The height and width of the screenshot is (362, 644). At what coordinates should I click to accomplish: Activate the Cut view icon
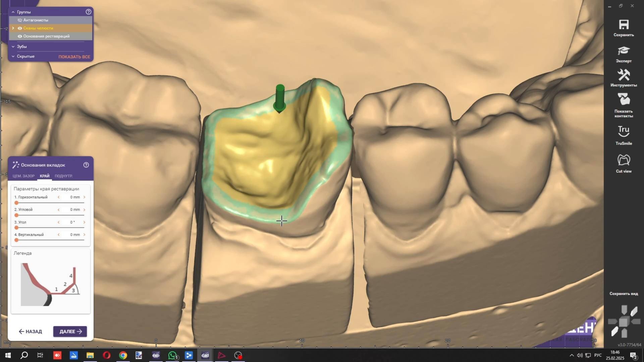(624, 160)
